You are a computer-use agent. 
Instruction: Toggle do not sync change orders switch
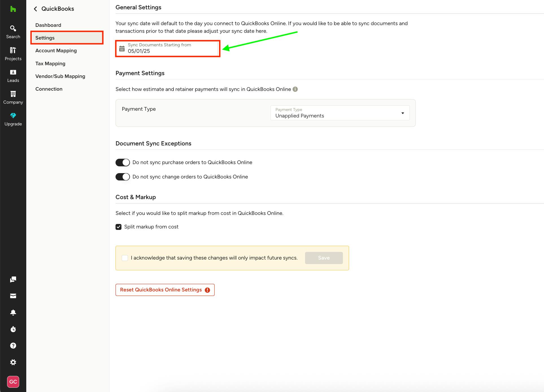point(123,177)
